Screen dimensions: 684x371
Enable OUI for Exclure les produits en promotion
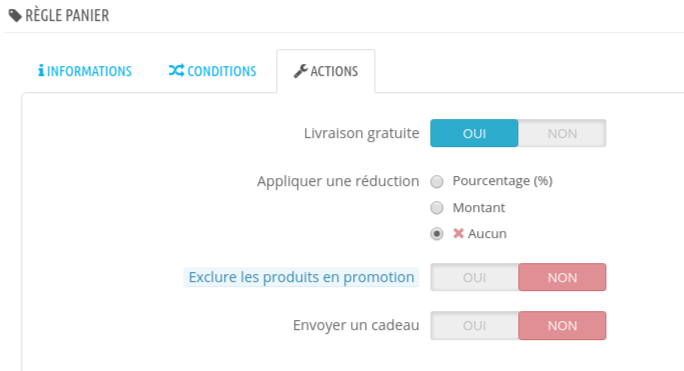point(474,277)
